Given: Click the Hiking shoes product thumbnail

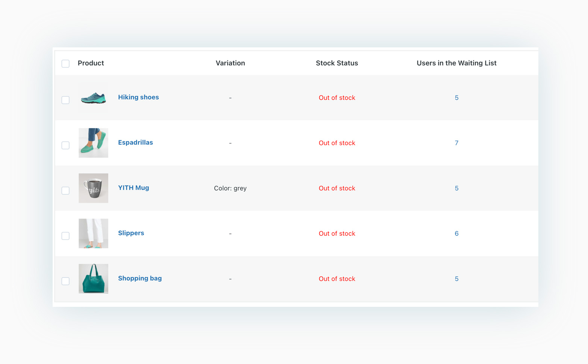Looking at the screenshot, I should [x=93, y=98].
